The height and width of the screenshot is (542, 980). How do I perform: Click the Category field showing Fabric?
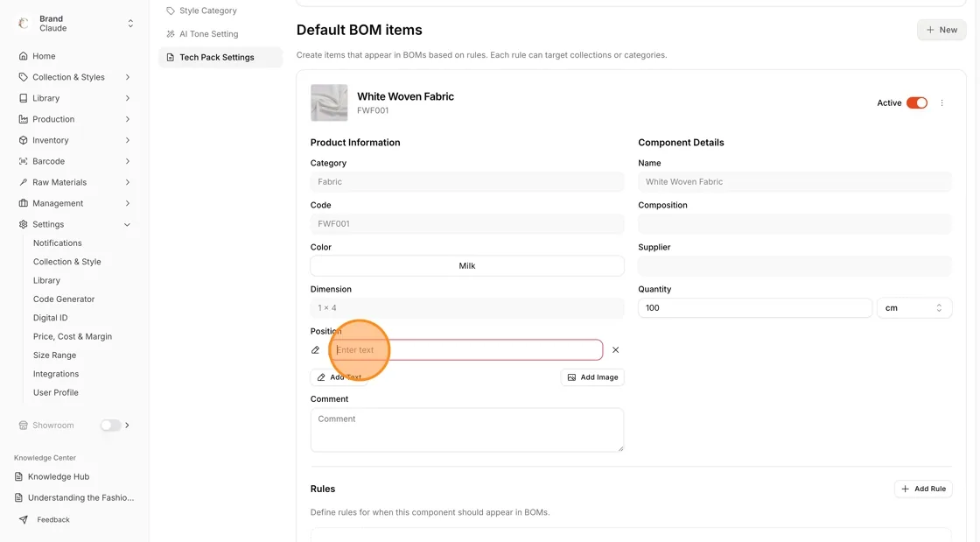(467, 182)
